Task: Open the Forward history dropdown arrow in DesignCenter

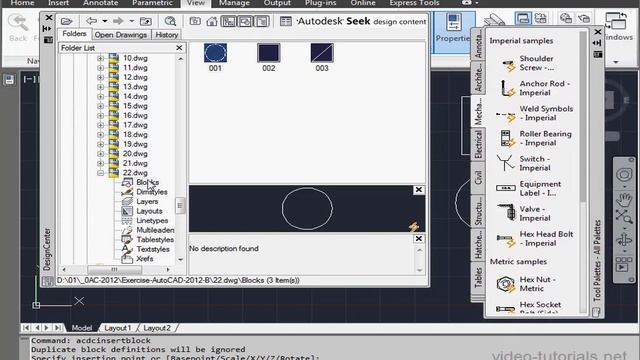Action: tap(131, 21)
